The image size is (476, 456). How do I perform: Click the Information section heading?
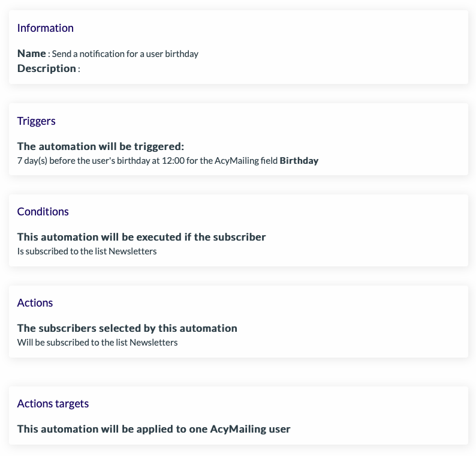[45, 28]
